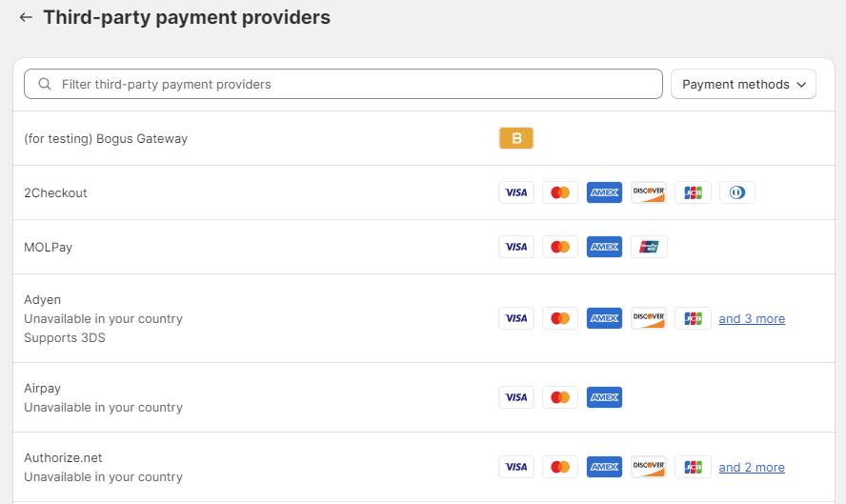Screen dimensions: 846x504
Task: Click the Visa icon in the Airpay row
Action: [516, 397]
